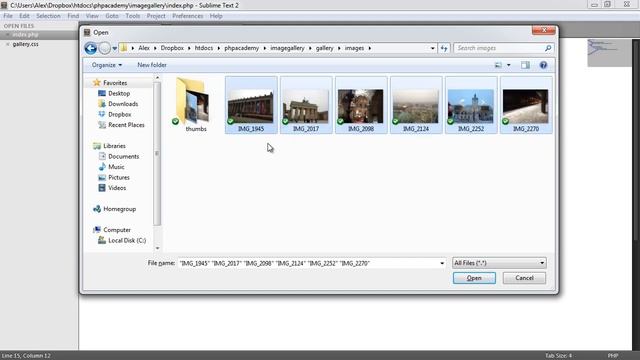
Task: Navigate to gallery in breadcrumb path
Action: point(324,48)
